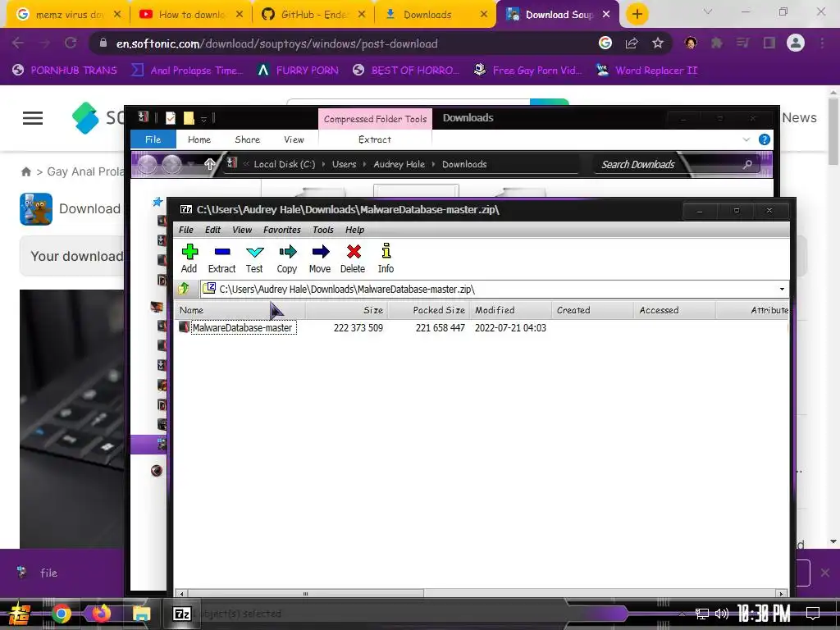Open the 7-Zip Favorites menu
This screenshot has width=840, height=630.
point(282,230)
